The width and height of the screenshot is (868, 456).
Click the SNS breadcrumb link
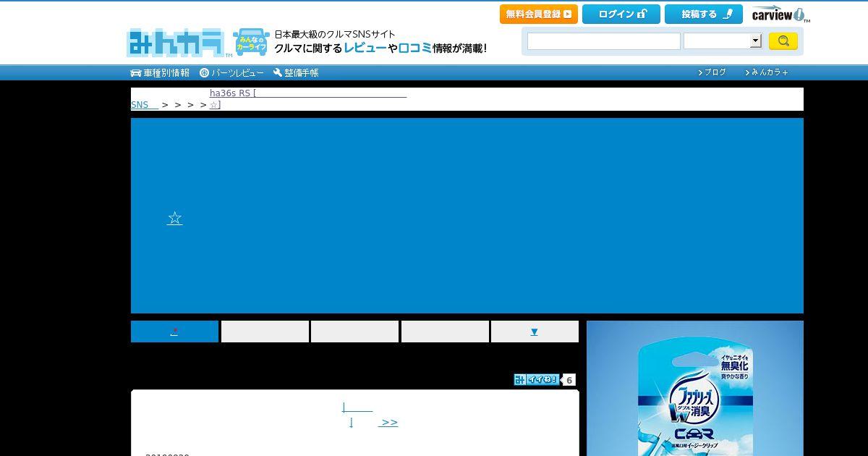pyautogui.click(x=145, y=105)
